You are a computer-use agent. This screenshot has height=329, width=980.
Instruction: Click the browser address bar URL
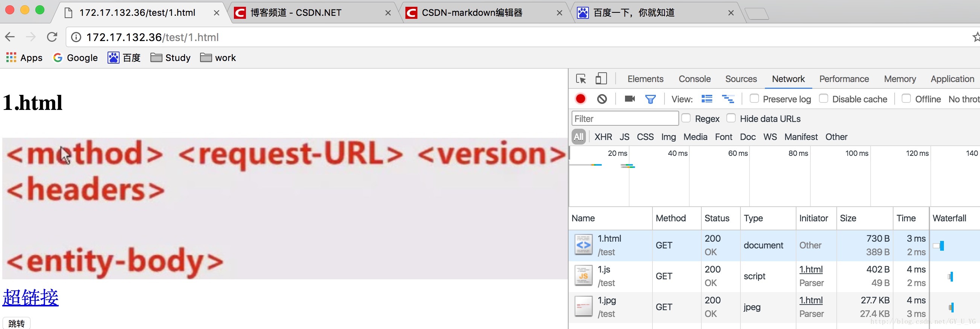tap(152, 37)
